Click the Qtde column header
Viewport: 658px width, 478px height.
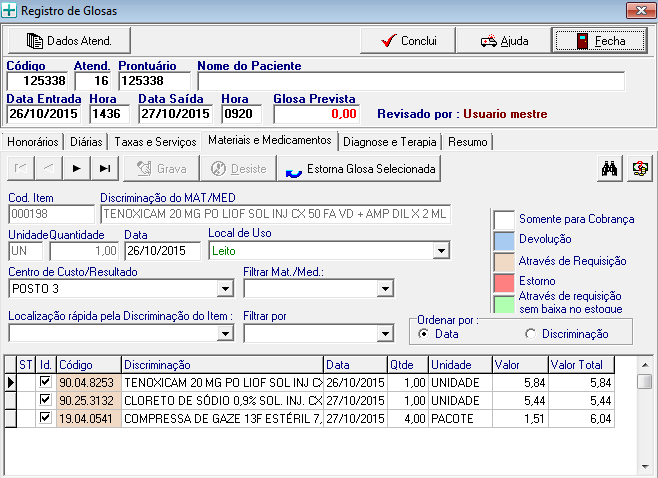click(408, 365)
